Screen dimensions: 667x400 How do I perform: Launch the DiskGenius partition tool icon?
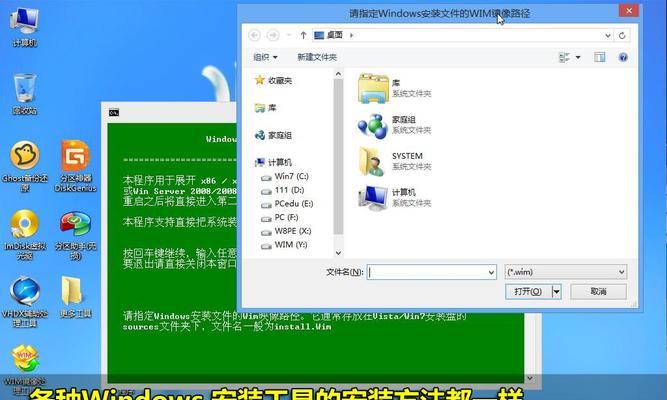tap(75, 166)
